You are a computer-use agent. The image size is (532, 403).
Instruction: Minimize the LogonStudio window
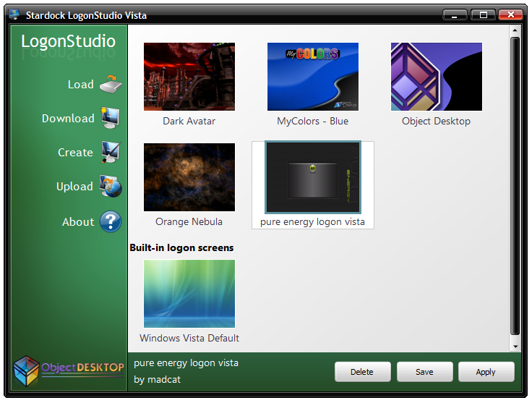(455, 15)
